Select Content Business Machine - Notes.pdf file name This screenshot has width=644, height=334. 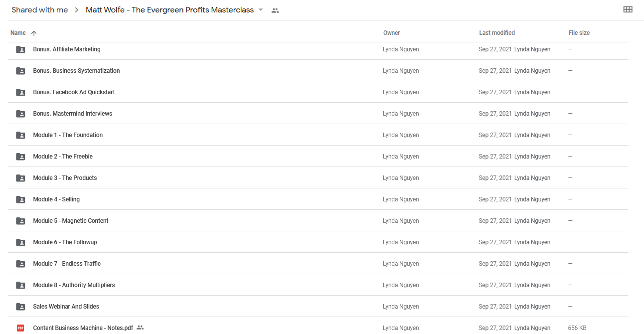coord(83,328)
